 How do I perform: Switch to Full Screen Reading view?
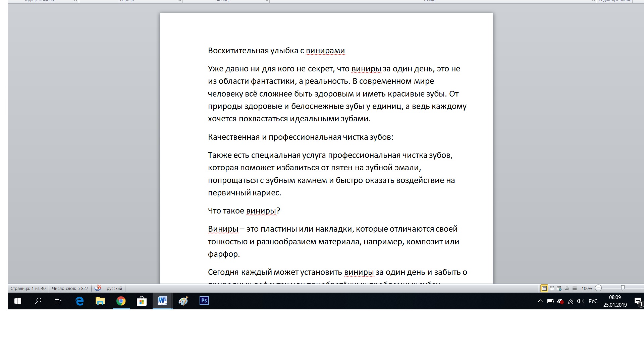pos(552,288)
